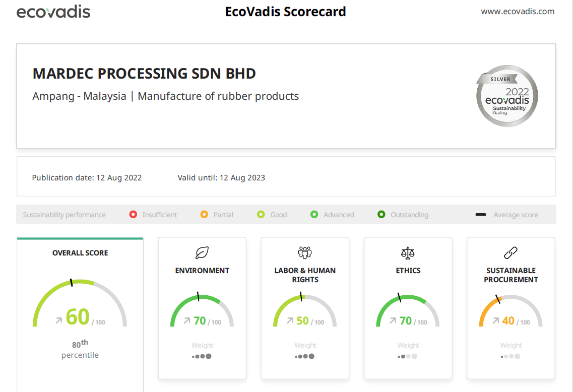573x392 pixels.
Task: Click the Overall Score trend arrow
Action: [x=59, y=320]
